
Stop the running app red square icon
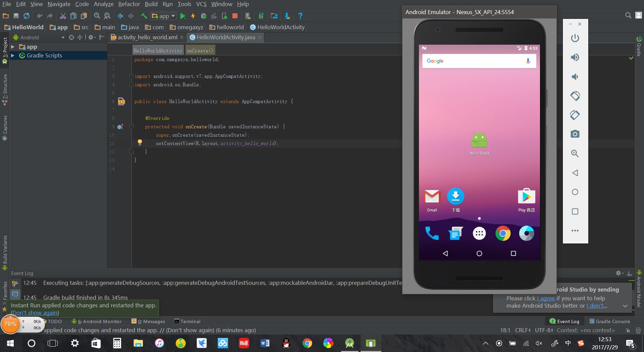coord(235,16)
